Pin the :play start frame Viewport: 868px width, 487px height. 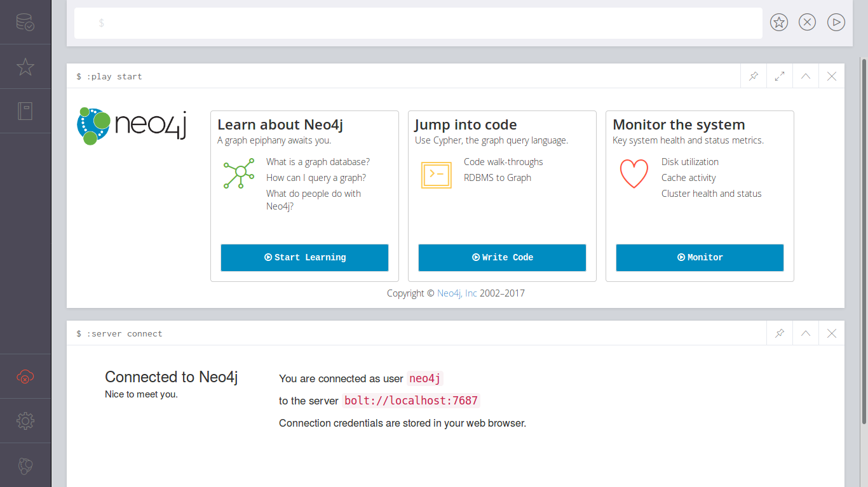754,76
